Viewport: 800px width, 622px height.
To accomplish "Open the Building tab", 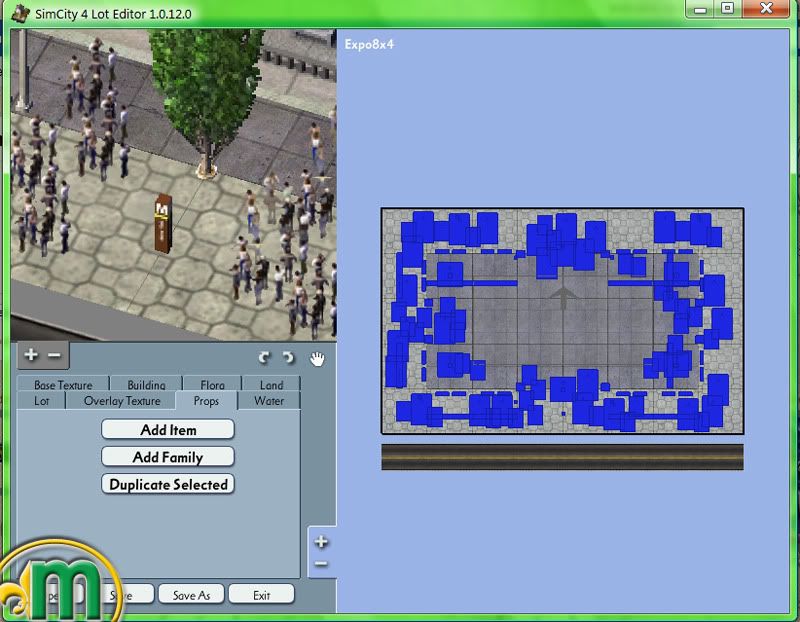I will [146, 384].
